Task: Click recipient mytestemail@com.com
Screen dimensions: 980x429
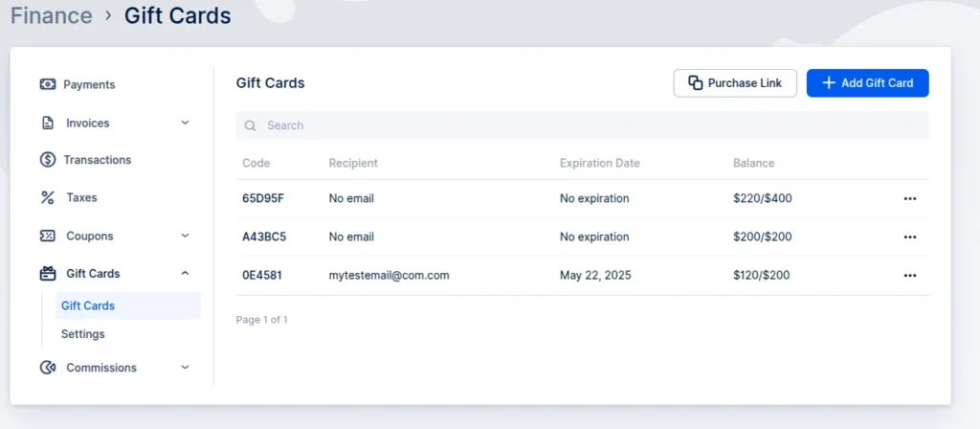Action: pos(389,275)
